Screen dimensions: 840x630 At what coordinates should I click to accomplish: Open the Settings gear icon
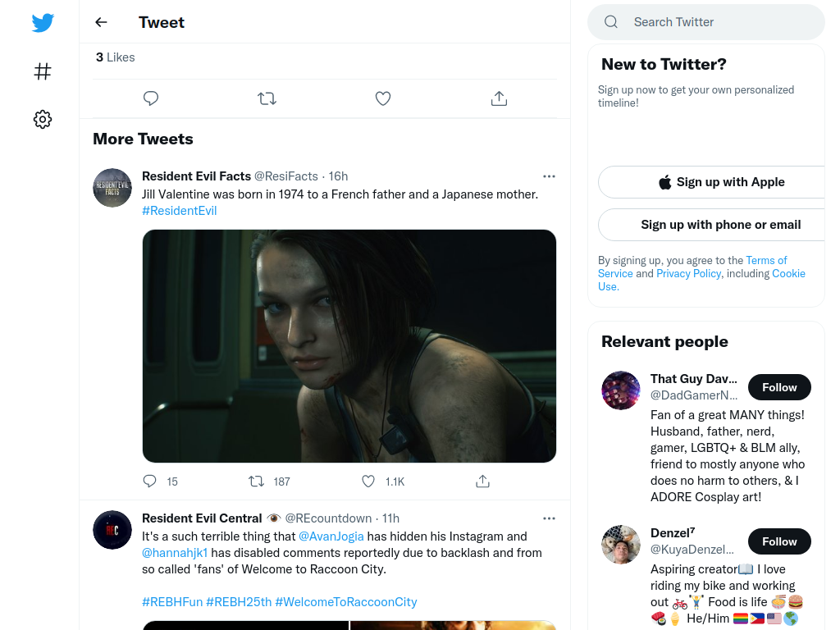point(43,119)
